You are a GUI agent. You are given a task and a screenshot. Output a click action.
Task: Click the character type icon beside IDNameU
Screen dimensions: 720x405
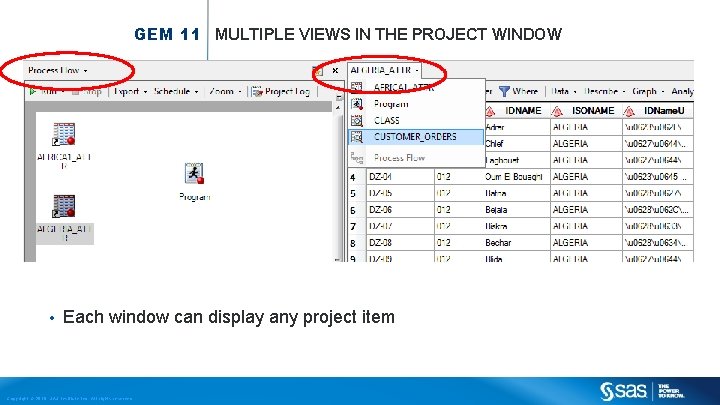[629, 111]
